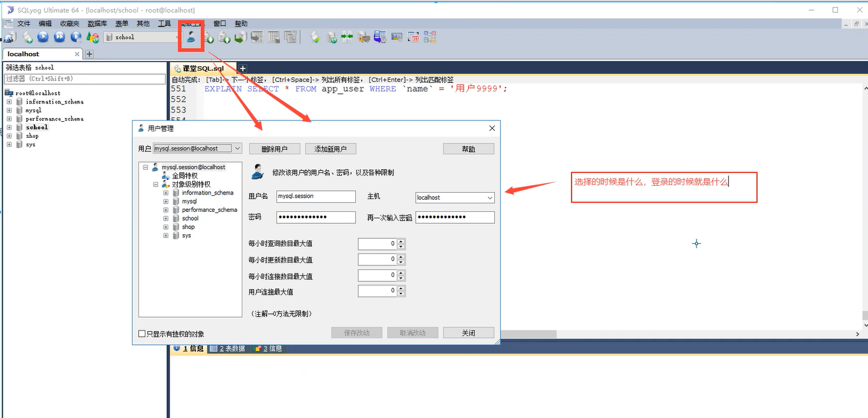Click execute and edit resultset icon

tap(76, 36)
